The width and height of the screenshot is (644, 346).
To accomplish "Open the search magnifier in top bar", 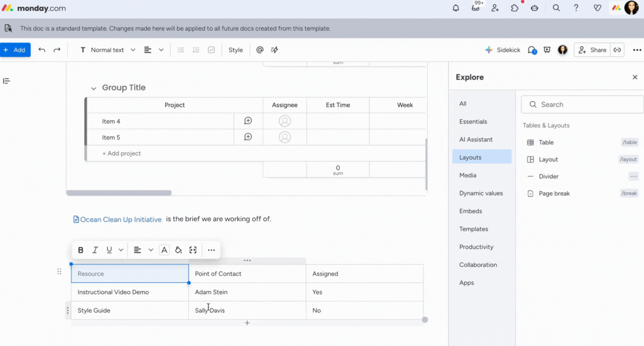I will (556, 8).
